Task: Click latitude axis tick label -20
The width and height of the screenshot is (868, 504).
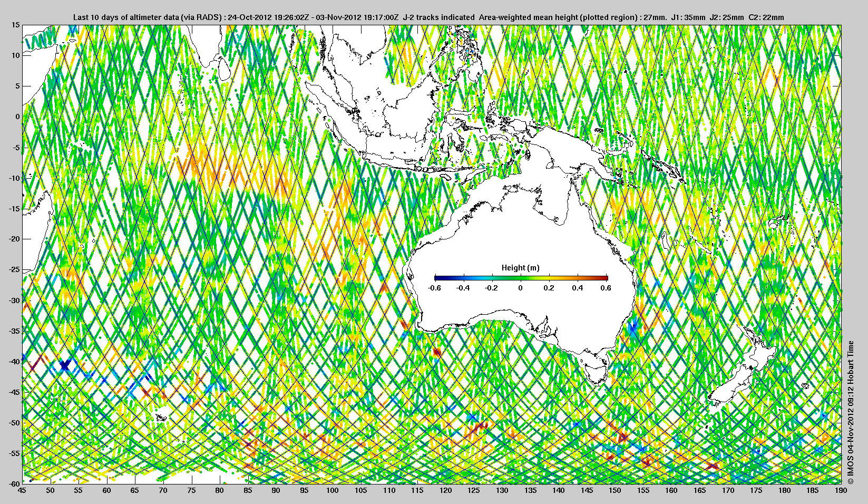Action: coord(14,239)
